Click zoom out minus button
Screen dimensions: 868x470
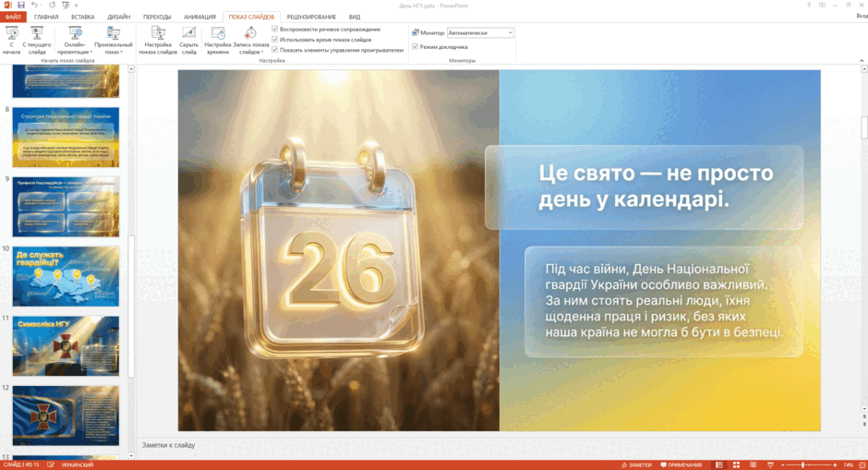coord(783,465)
